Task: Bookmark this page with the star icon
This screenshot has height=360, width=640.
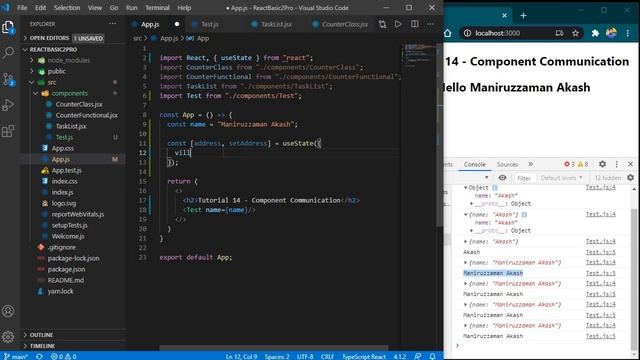Action: 575,33
